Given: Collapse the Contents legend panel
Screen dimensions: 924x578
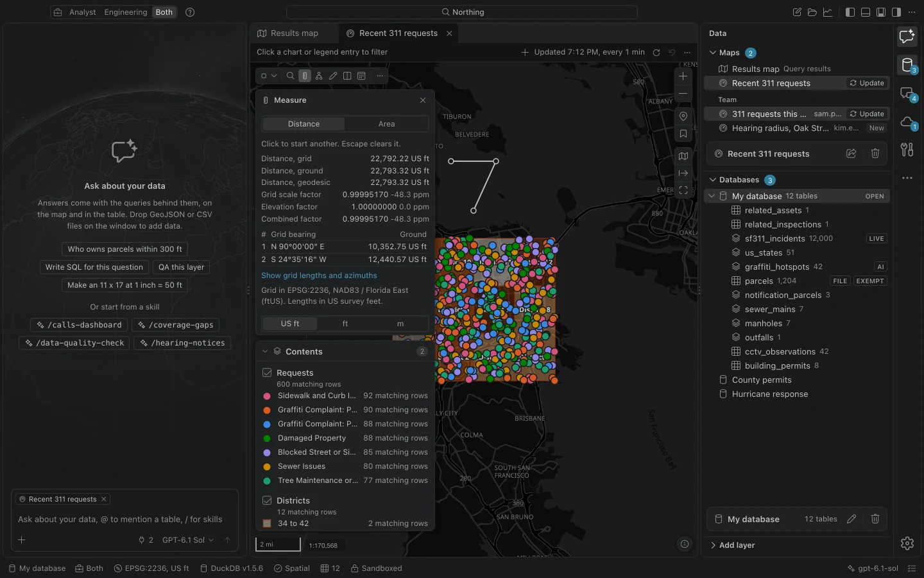Looking at the screenshot, I should click(x=265, y=351).
